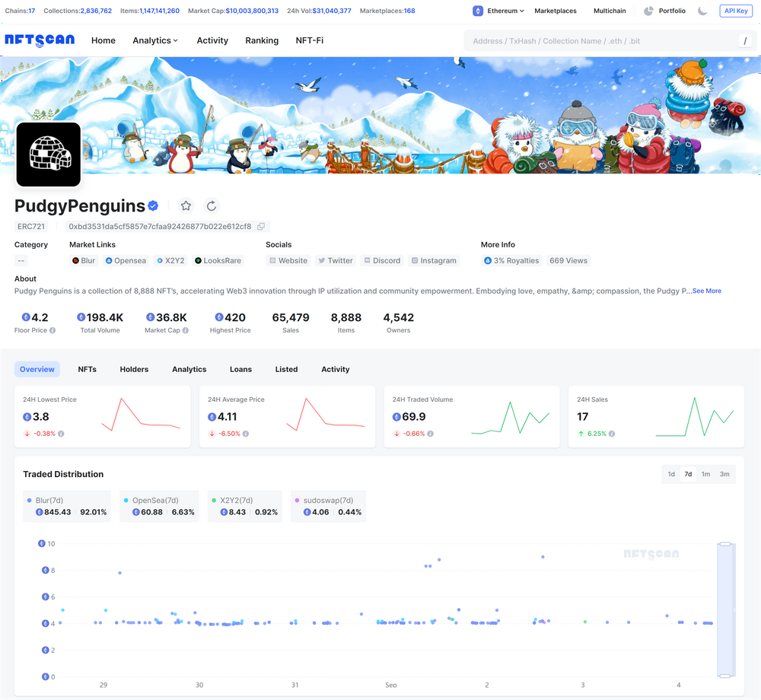Add PudgyPenguins to favorites with star icon
Screen dimensions: 761x700
pyautogui.click(x=186, y=206)
